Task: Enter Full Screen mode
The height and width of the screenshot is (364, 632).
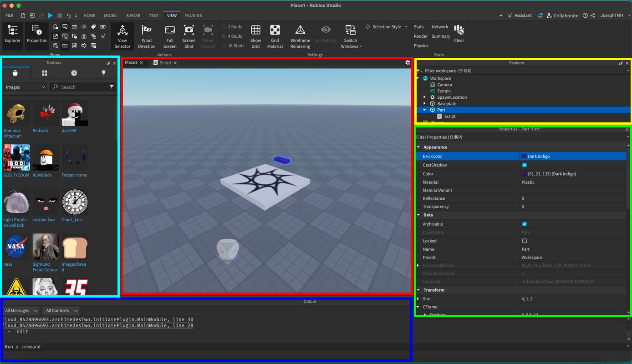Action: pos(170,36)
